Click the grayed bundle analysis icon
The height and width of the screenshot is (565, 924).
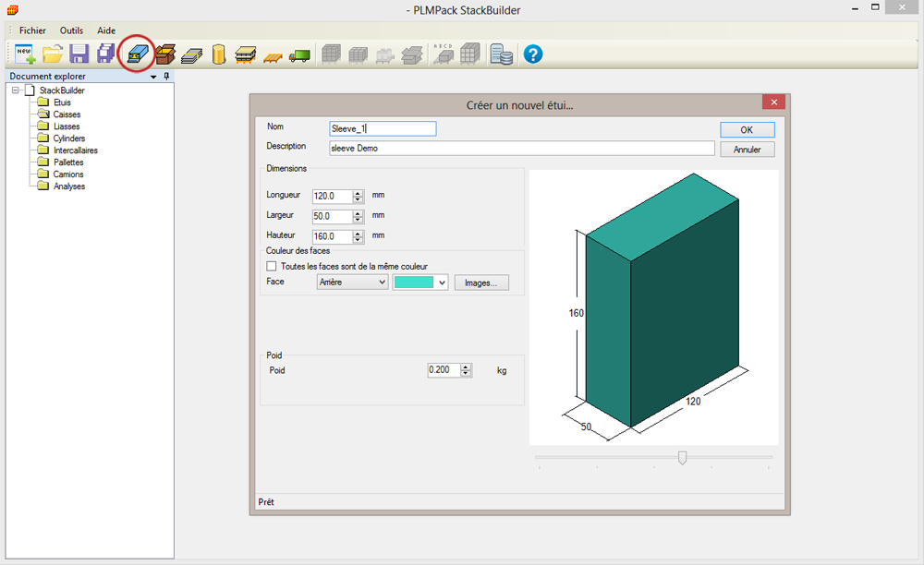click(412, 54)
